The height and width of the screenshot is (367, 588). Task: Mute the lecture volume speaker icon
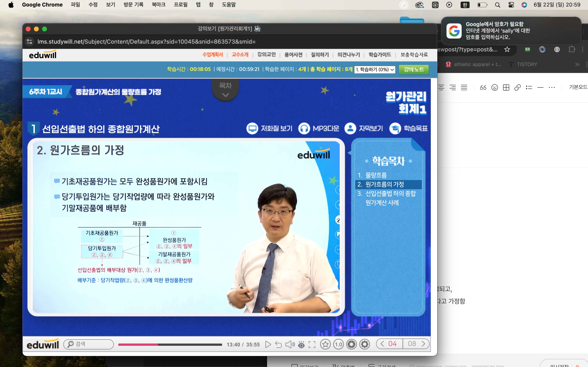click(x=290, y=344)
